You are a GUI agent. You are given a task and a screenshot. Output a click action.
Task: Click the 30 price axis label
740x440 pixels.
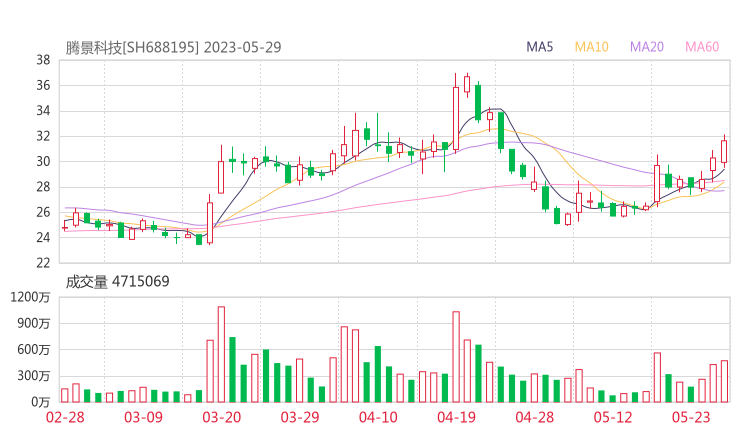(43, 161)
